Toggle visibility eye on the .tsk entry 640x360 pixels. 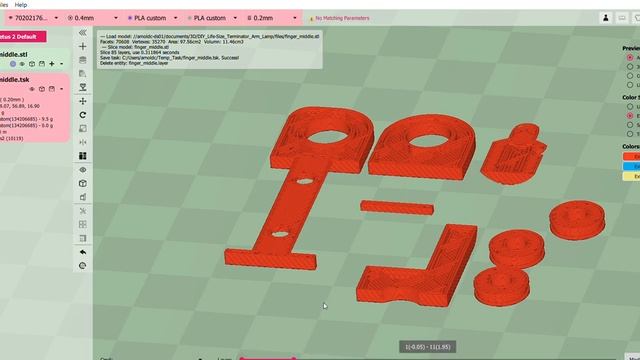(x=32, y=89)
